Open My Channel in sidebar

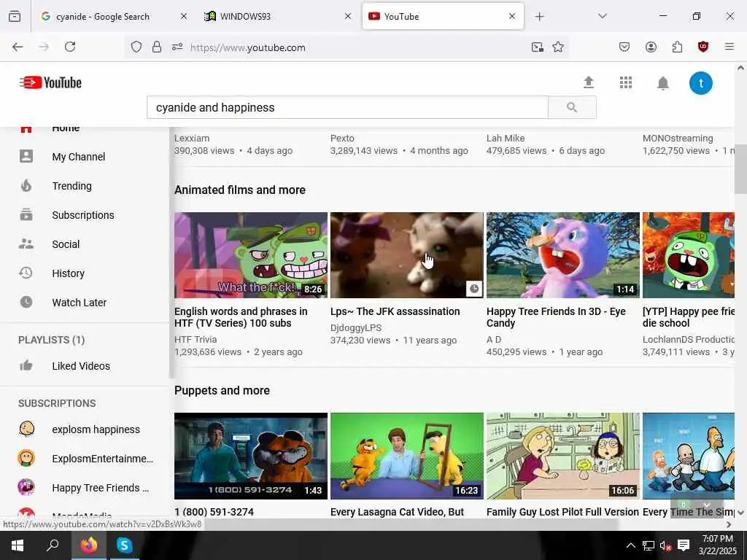pos(79,157)
